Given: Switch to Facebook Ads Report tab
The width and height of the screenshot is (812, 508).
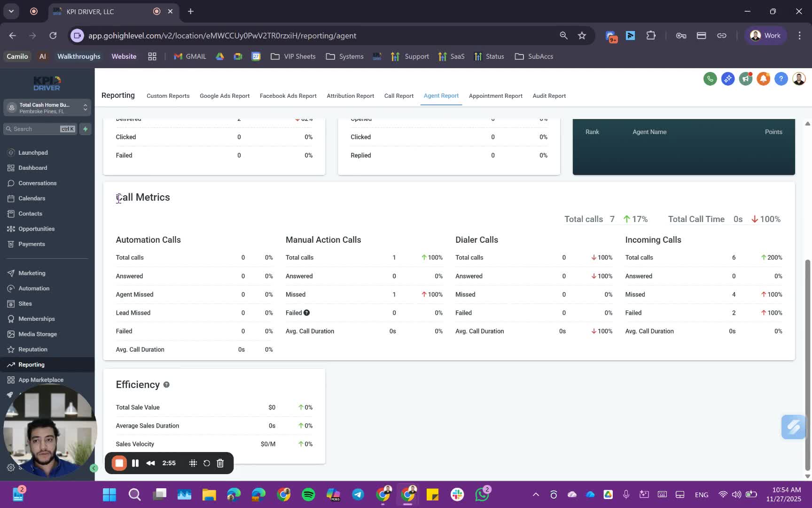Looking at the screenshot, I should coord(288,96).
